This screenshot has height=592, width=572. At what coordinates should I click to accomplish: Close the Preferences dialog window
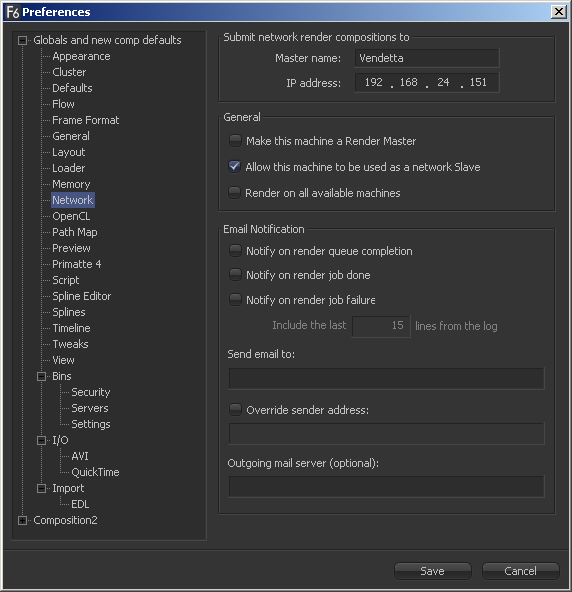[558, 12]
